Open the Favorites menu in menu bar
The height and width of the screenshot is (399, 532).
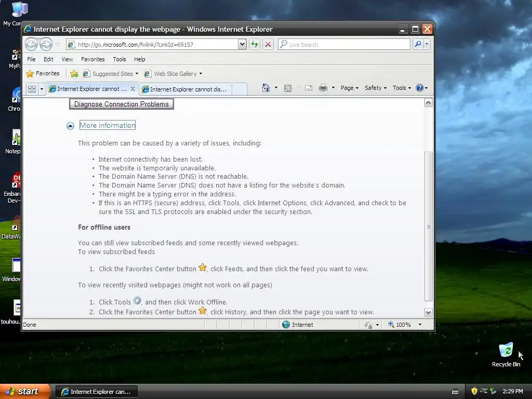(92, 59)
